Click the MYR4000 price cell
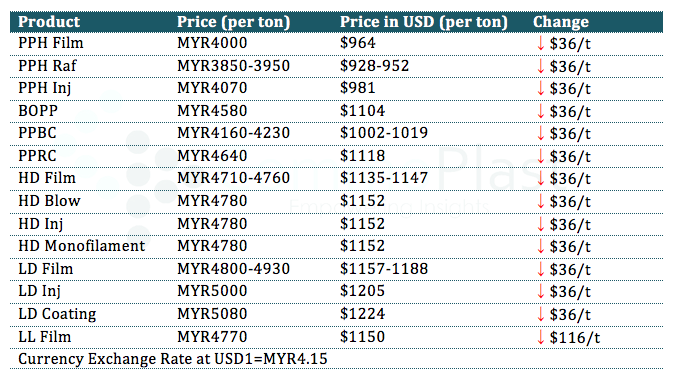 click(x=212, y=43)
